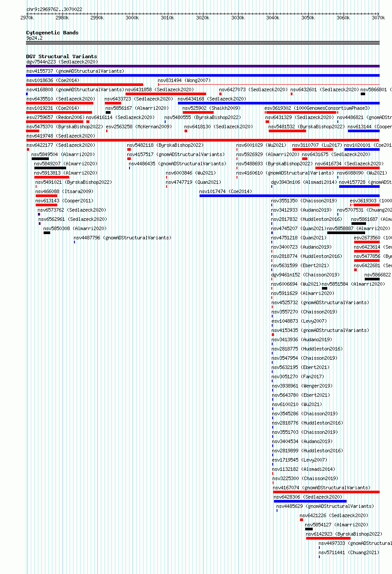Open nsv1019231 (Coe2014) label

[x=53, y=108]
